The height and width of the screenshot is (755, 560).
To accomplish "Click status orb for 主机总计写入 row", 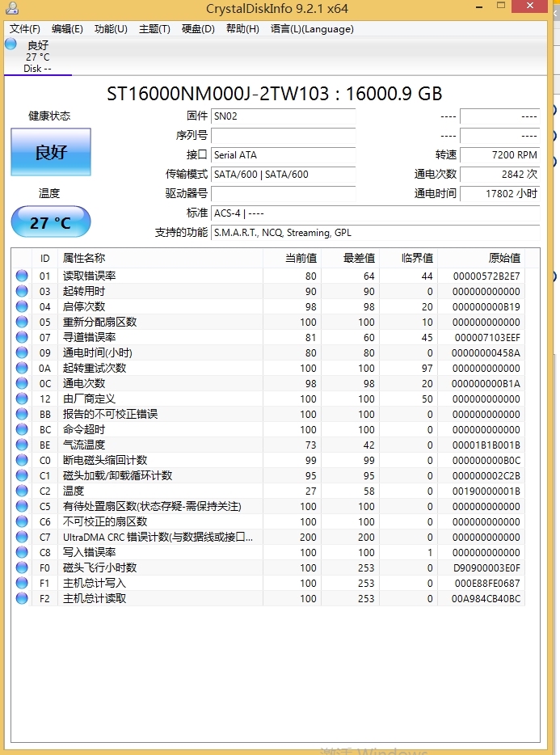I will [x=22, y=583].
